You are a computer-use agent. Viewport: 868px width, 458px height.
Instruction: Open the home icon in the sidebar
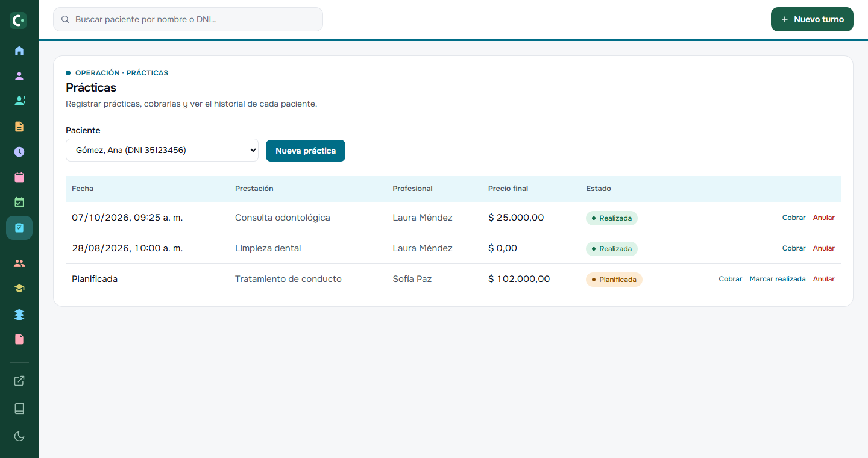19,51
